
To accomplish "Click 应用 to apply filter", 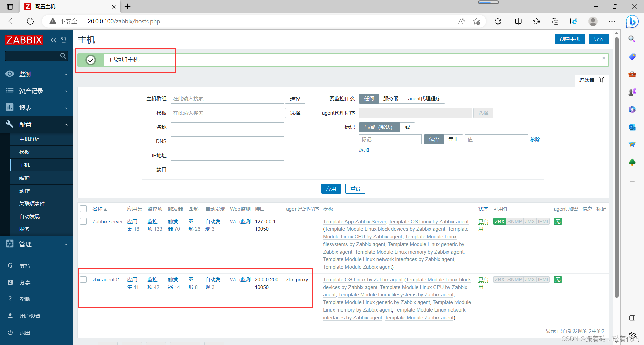I will (331, 189).
